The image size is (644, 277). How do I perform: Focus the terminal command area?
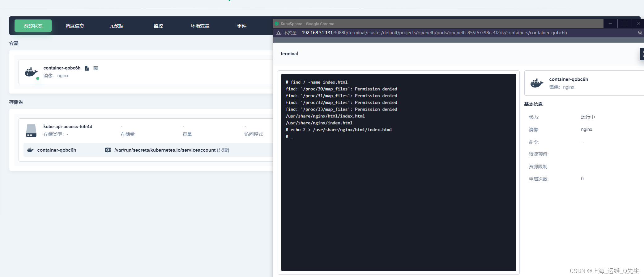point(399,172)
